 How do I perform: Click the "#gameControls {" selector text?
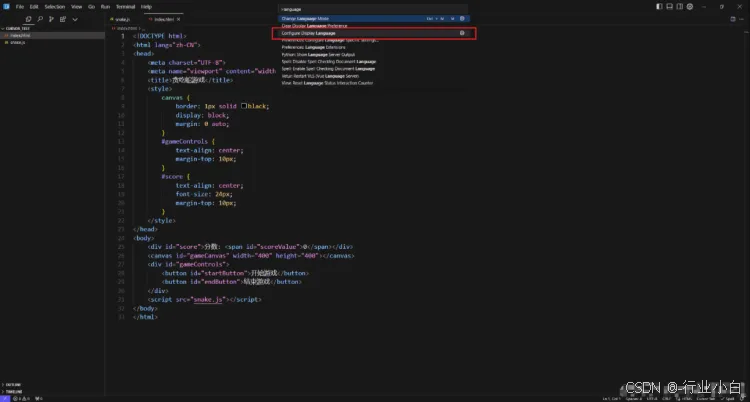pos(188,141)
